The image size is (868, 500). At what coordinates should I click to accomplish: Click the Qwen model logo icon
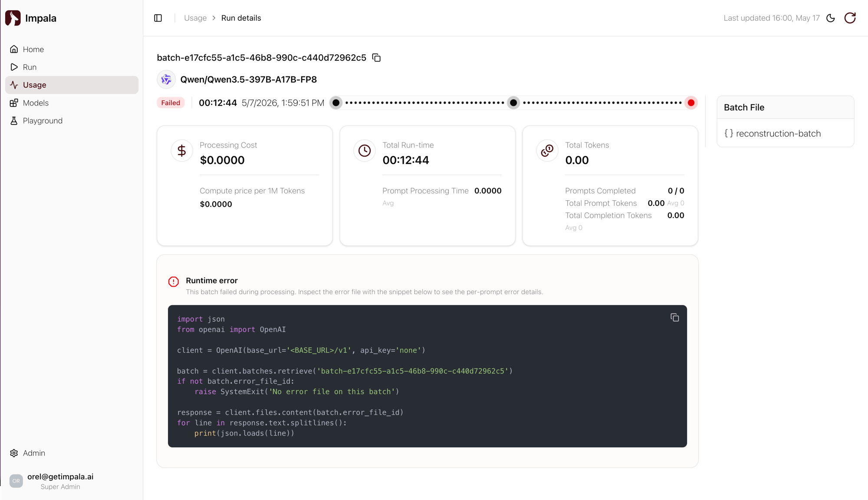pyautogui.click(x=166, y=79)
